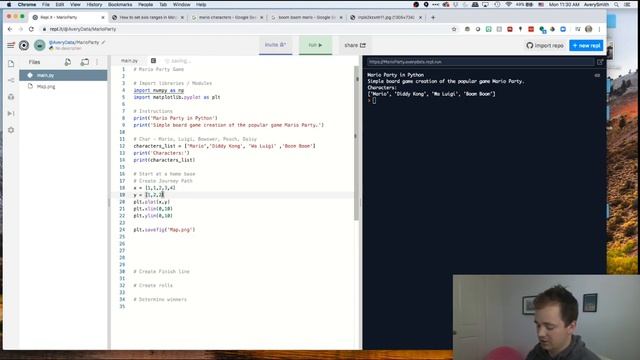Click the Repl.it logo icon
The width and height of the screenshot is (640, 360).
pos(24,45)
